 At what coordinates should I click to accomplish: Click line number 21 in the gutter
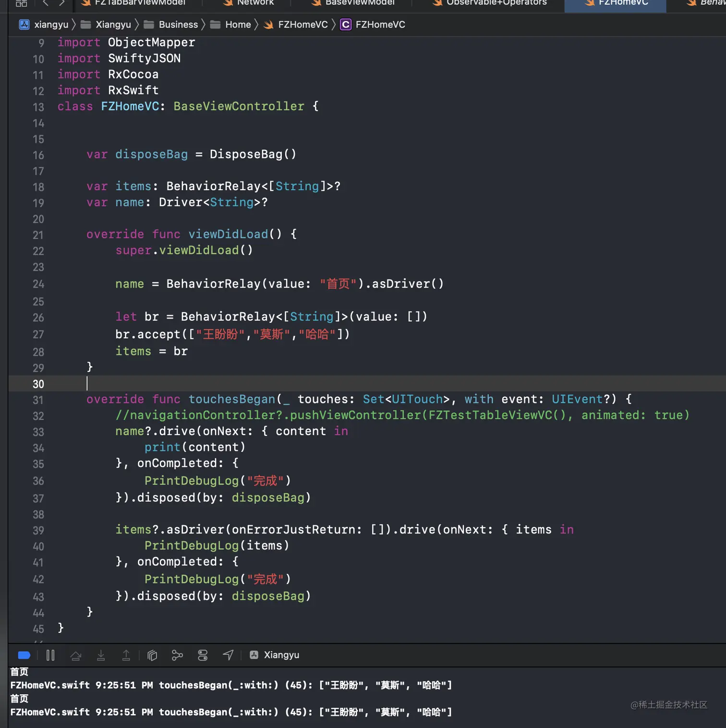tap(38, 235)
